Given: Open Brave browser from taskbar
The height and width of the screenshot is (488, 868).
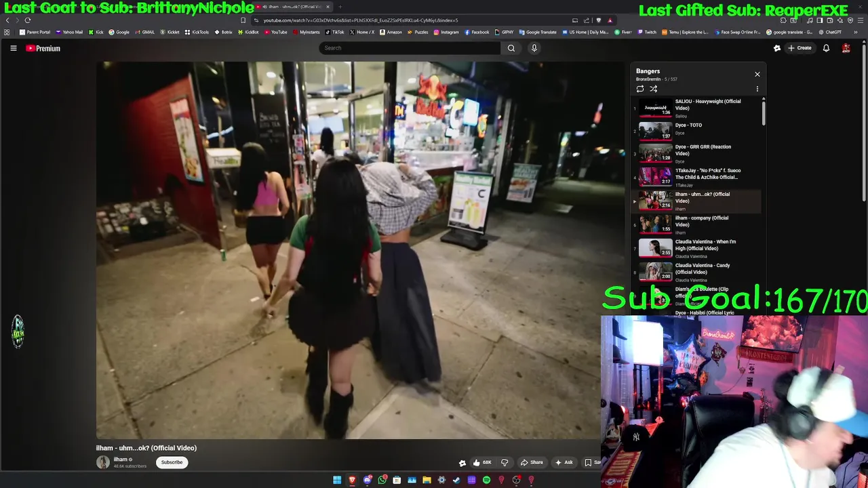Looking at the screenshot, I should pyautogui.click(x=352, y=480).
